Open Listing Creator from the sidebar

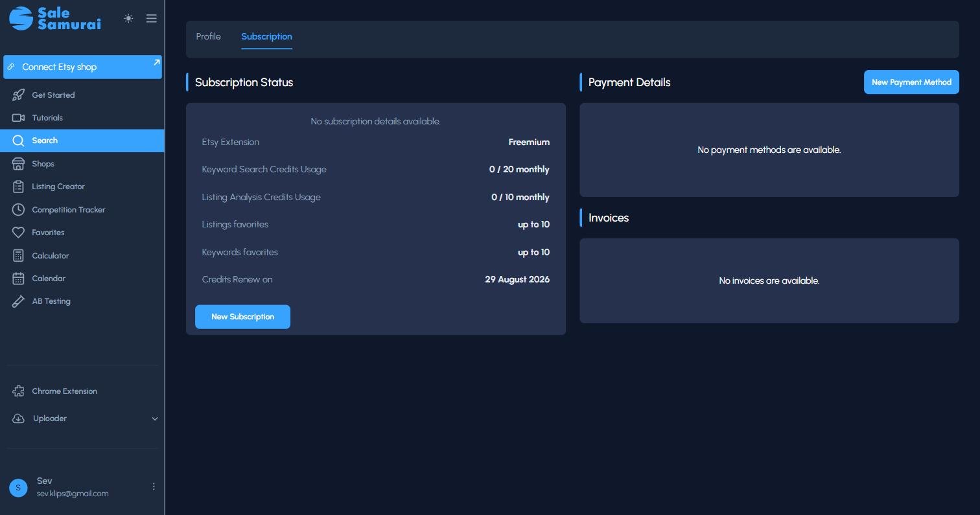pyautogui.click(x=82, y=187)
